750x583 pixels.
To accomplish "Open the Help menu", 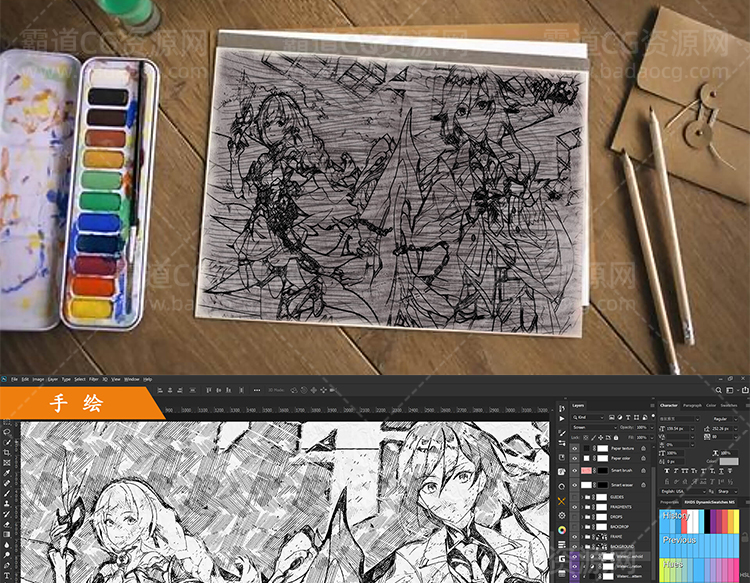I will [147, 379].
